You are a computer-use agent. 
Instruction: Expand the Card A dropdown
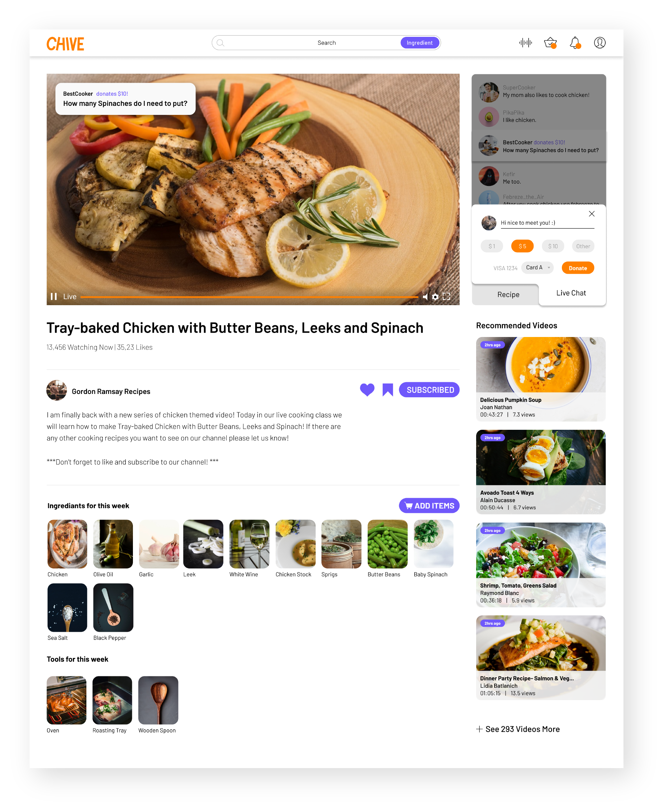[x=537, y=267]
